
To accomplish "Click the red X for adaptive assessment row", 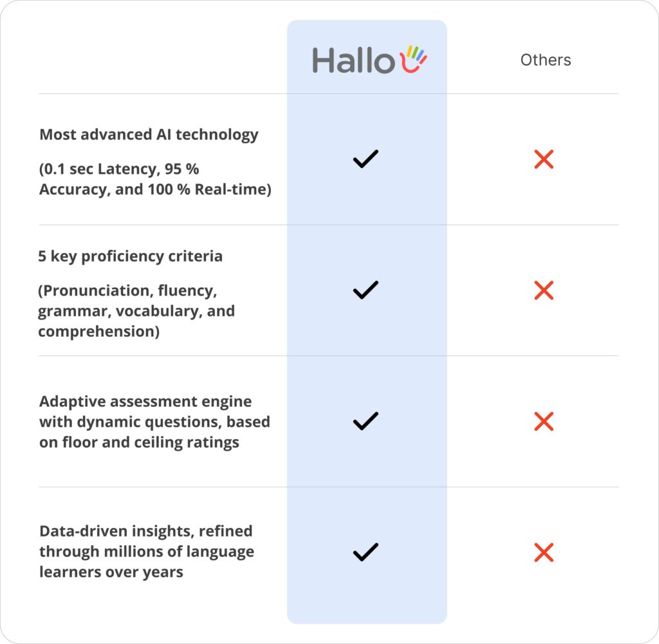I will [x=544, y=421].
